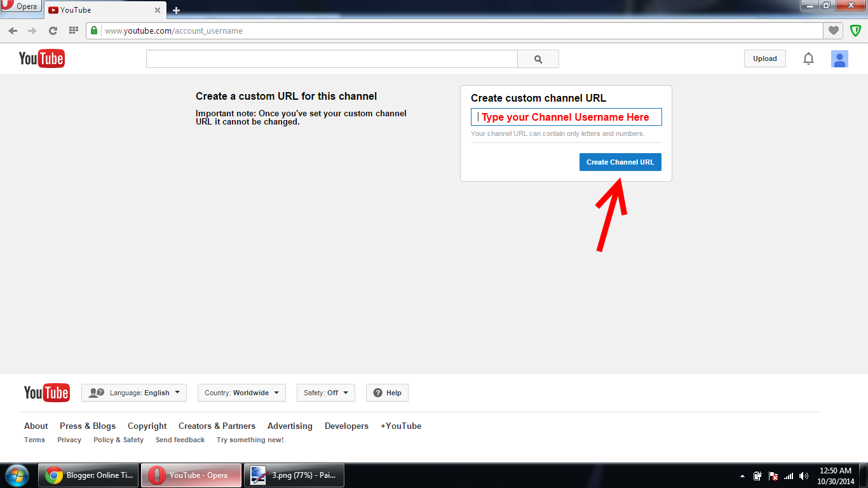Open the Speed Dial grid icon
868x488 pixels.
coord(73,30)
